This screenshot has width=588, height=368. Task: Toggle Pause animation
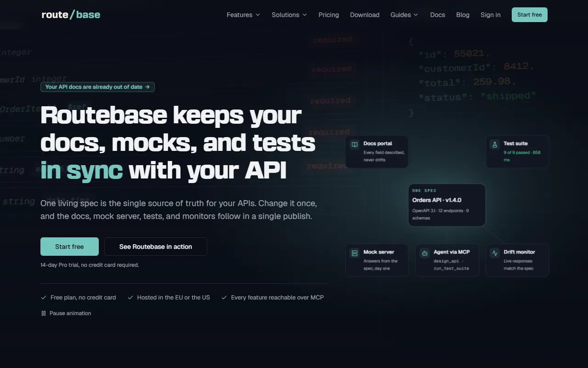point(66,313)
